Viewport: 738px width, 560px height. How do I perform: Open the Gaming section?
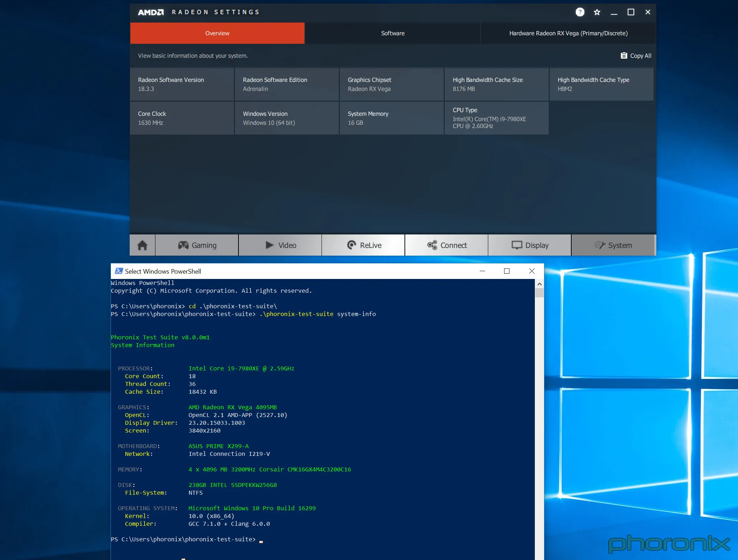[x=197, y=245]
